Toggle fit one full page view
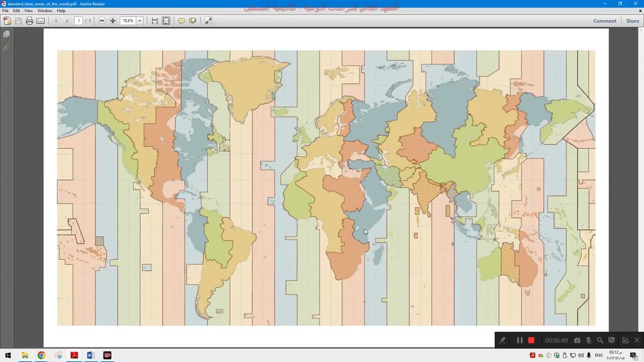The image size is (644, 362). click(166, 21)
